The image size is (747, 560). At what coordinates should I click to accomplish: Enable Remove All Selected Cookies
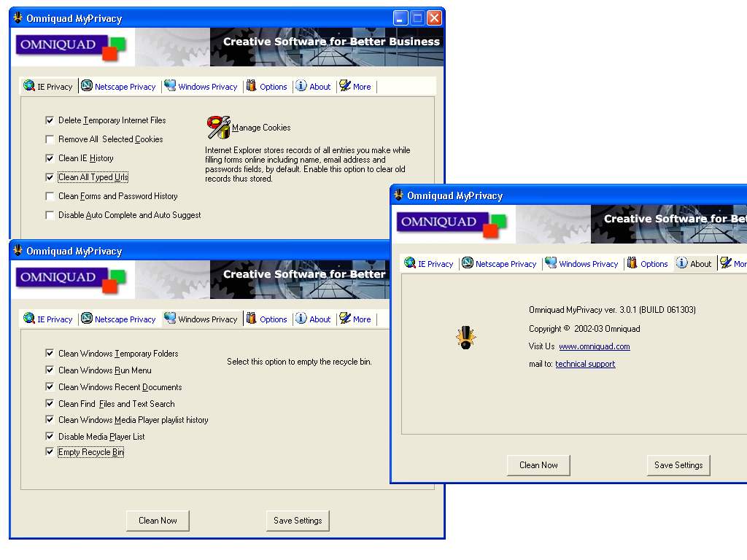coord(50,139)
